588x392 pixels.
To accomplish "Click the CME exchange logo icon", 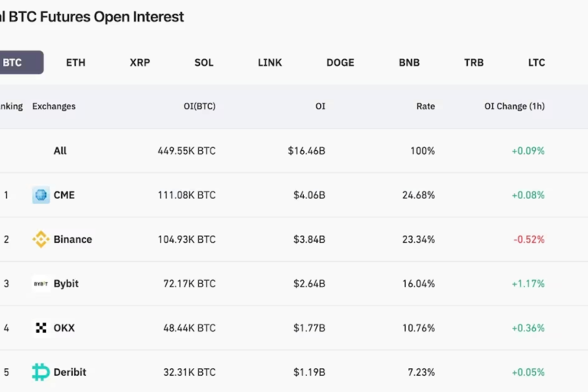I will (x=41, y=195).
